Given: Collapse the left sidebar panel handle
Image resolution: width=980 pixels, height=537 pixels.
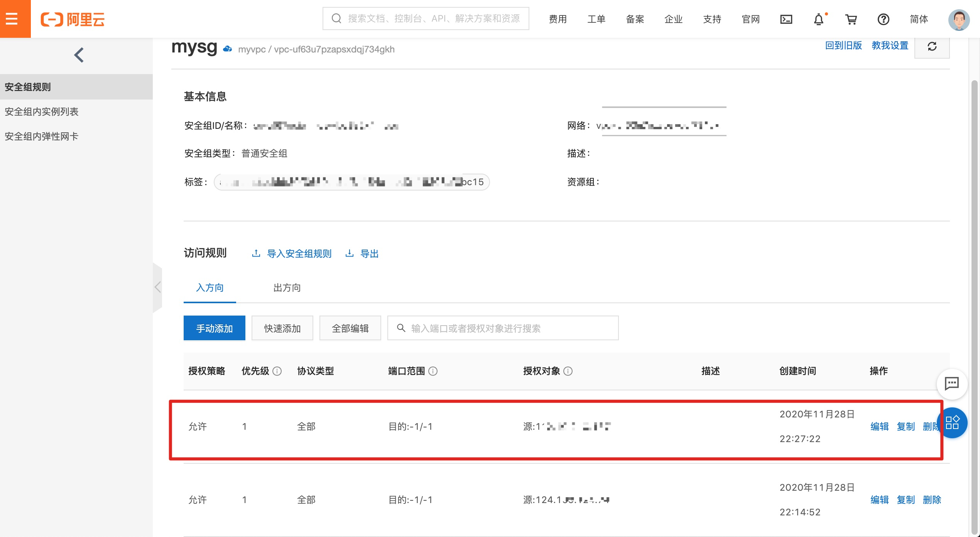Looking at the screenshot, I should click(x=157, y=287).
